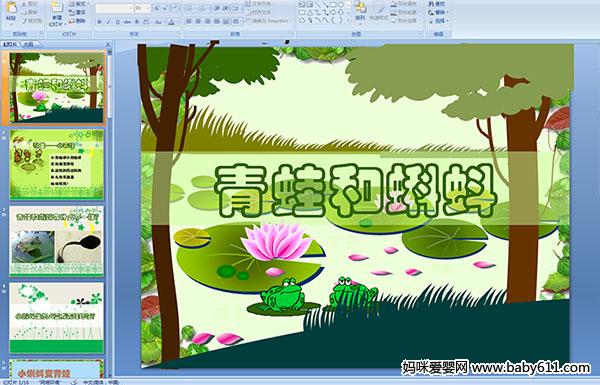Click the Shrink Font icon
The height and width of the screenshot is (385, 600).
(x=165, y=8)
